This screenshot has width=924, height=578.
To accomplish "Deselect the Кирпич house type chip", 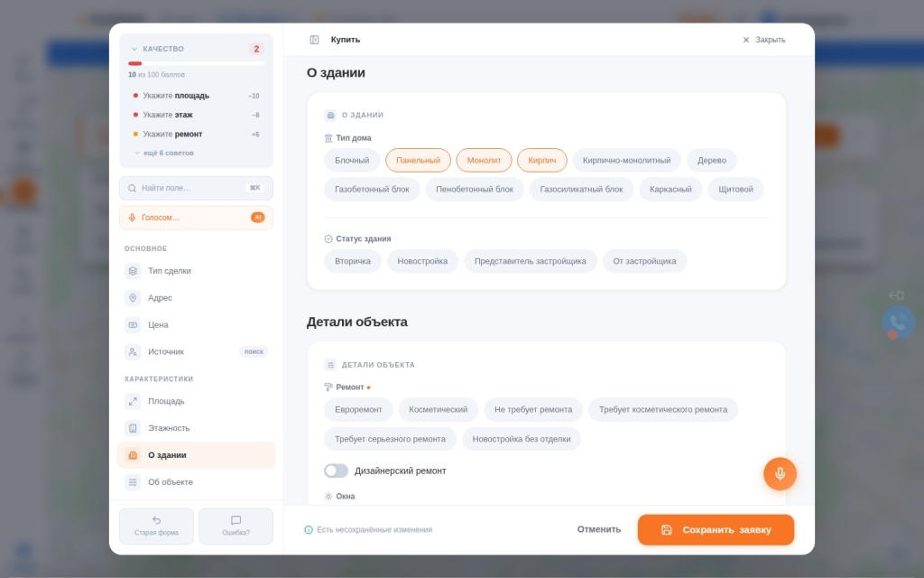I will click(x=541, y=161).
